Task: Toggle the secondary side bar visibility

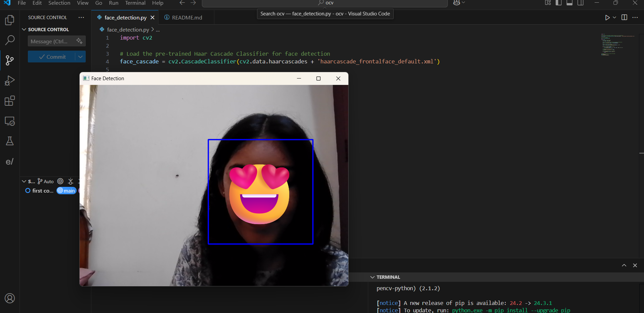Action: pyautogui.click(x=581, y=3)
